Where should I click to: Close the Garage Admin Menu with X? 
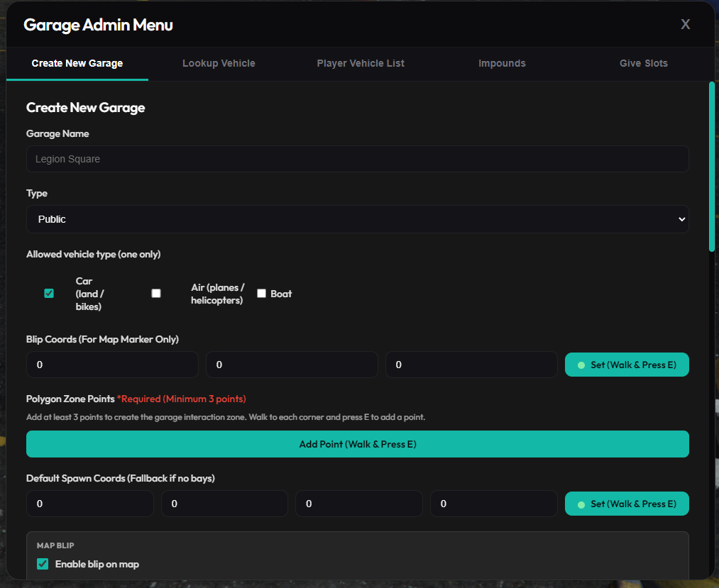click(685, 24)
